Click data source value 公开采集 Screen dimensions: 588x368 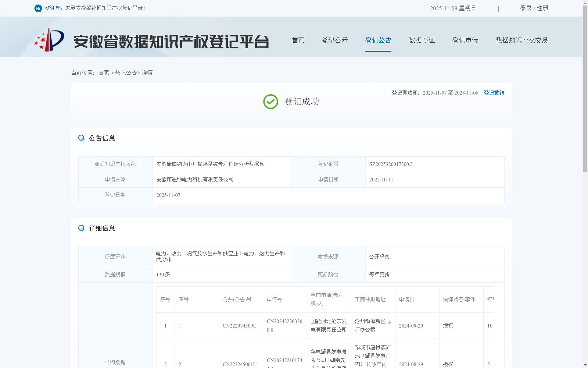pyautogui.click(x=379, y=257)
